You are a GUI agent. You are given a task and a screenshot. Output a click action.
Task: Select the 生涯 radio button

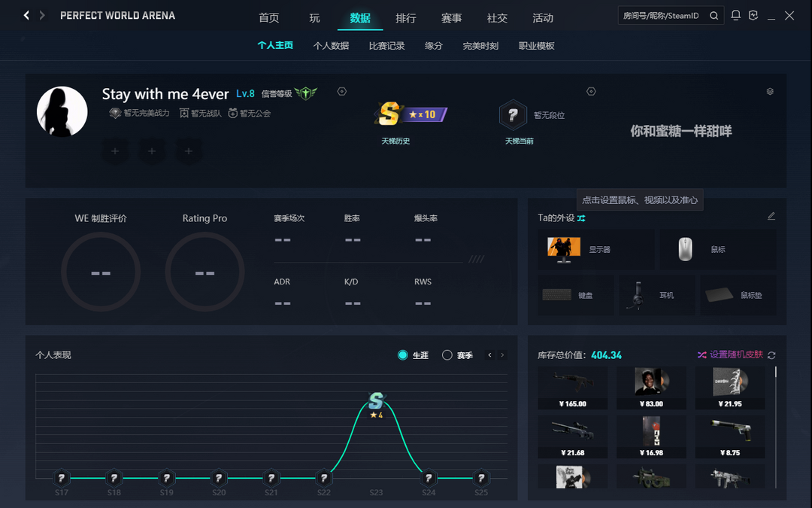coord(402,355)
